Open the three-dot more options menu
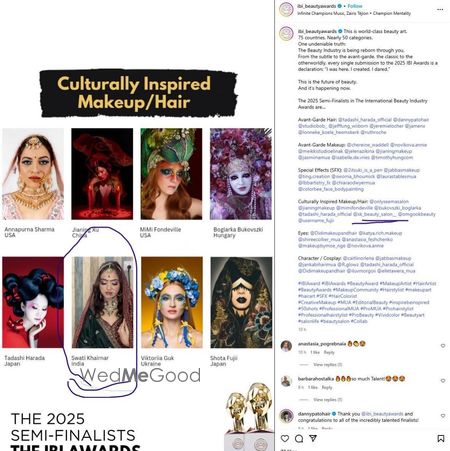 440,10
